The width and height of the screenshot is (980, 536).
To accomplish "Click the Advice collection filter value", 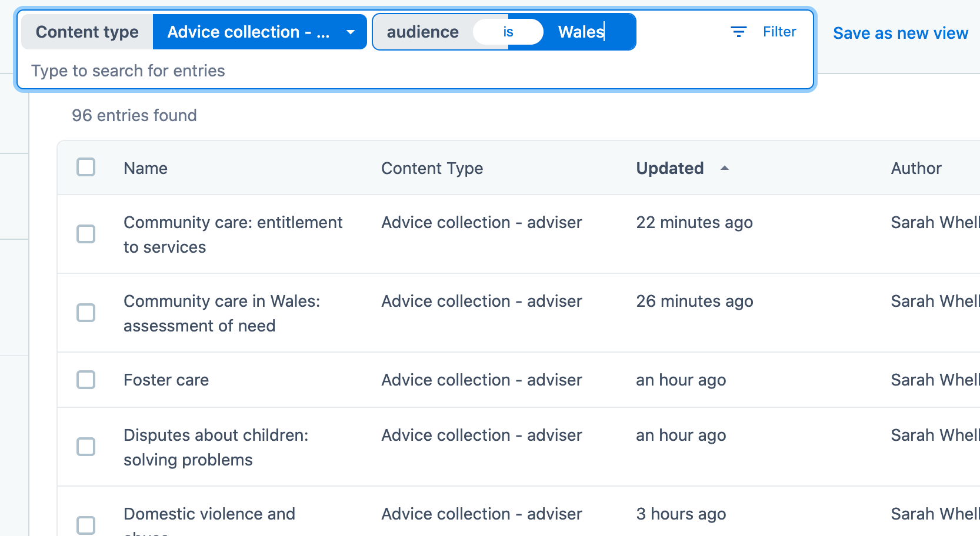I will point(248,32).
